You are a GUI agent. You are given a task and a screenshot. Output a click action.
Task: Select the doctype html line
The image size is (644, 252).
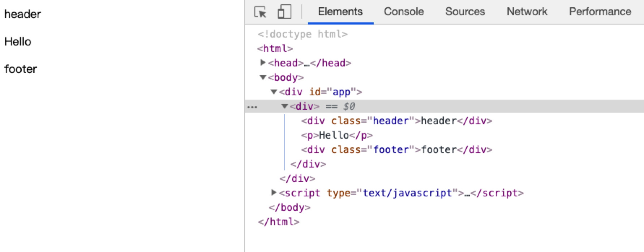coord(302,34)
